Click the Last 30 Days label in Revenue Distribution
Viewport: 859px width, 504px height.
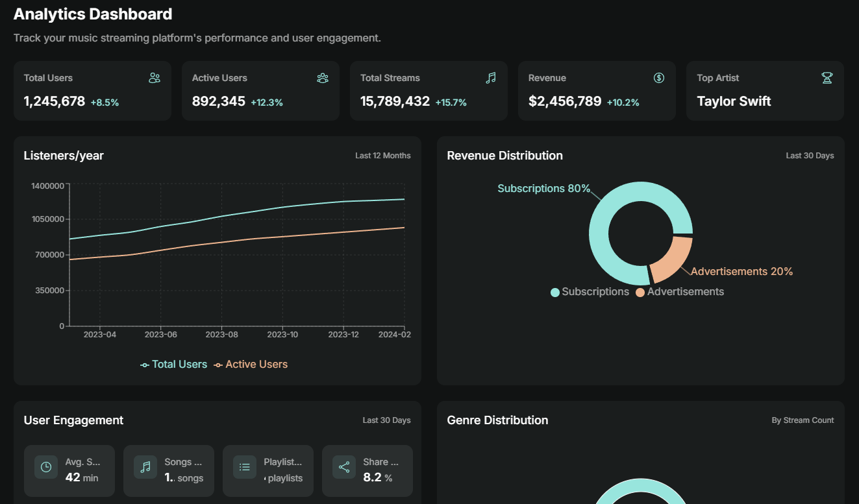[x=810, y=156]
